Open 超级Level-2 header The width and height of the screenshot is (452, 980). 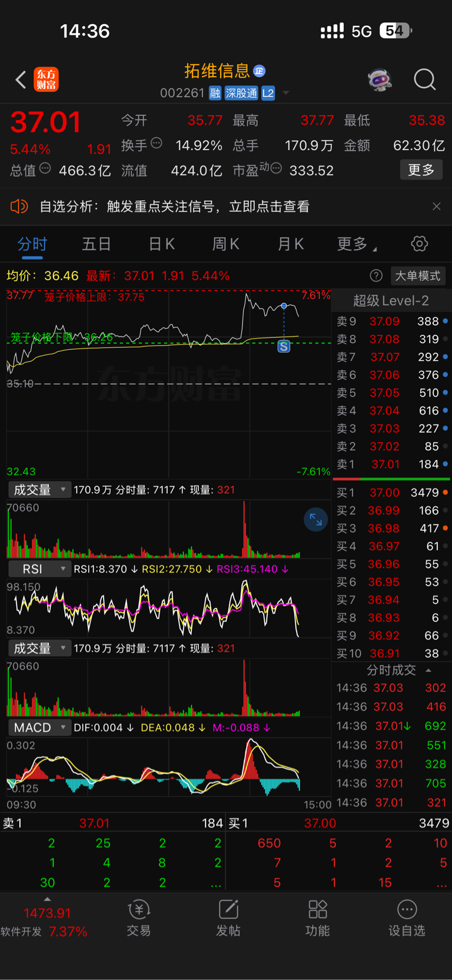391,301
